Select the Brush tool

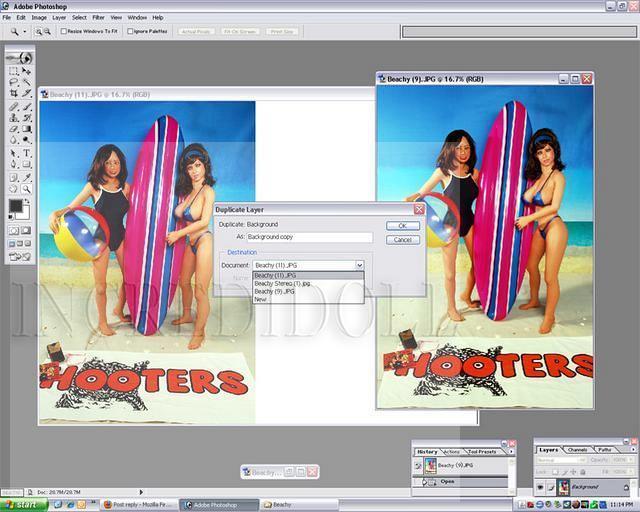[x=27, y=107]
